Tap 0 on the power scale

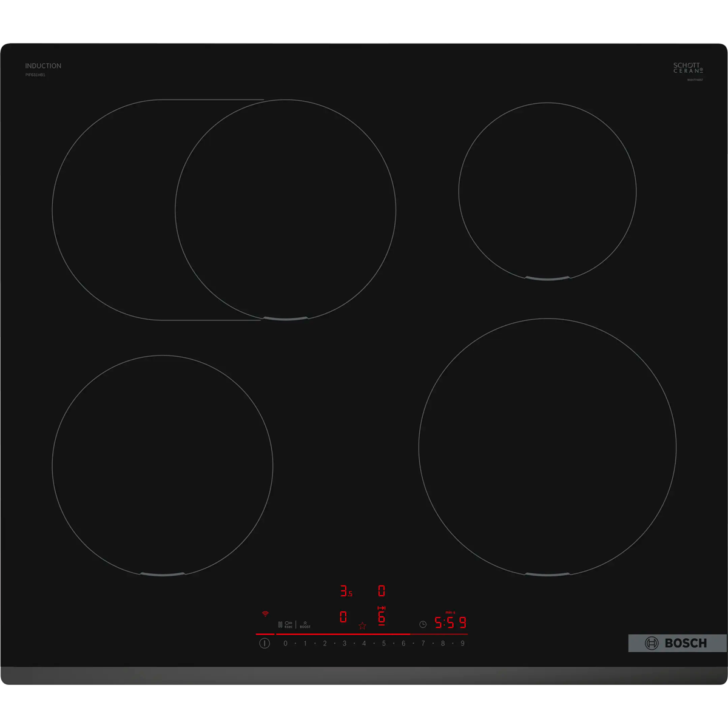click(x=285, y=643)
